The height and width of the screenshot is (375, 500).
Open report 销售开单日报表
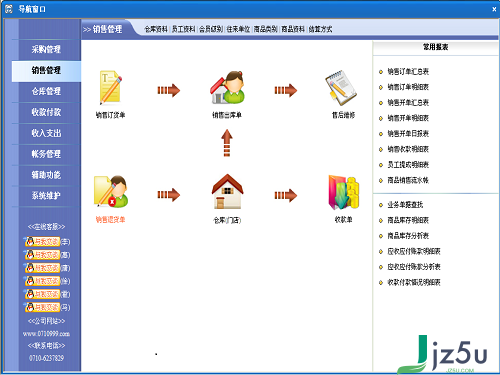[408, 134]
